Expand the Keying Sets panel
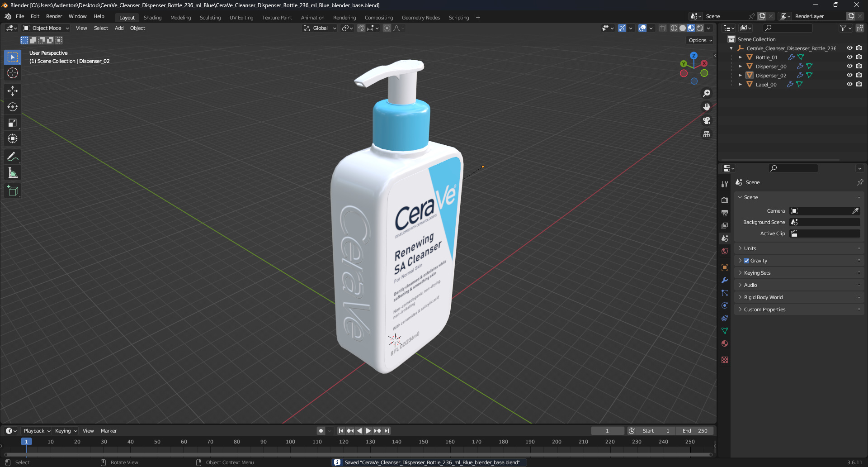The image size is (868, 467). (799, 273)
